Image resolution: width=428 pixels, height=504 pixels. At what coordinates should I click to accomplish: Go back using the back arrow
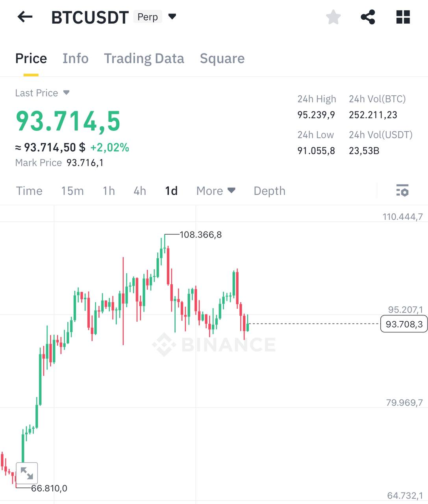click(x=24, y=17)
